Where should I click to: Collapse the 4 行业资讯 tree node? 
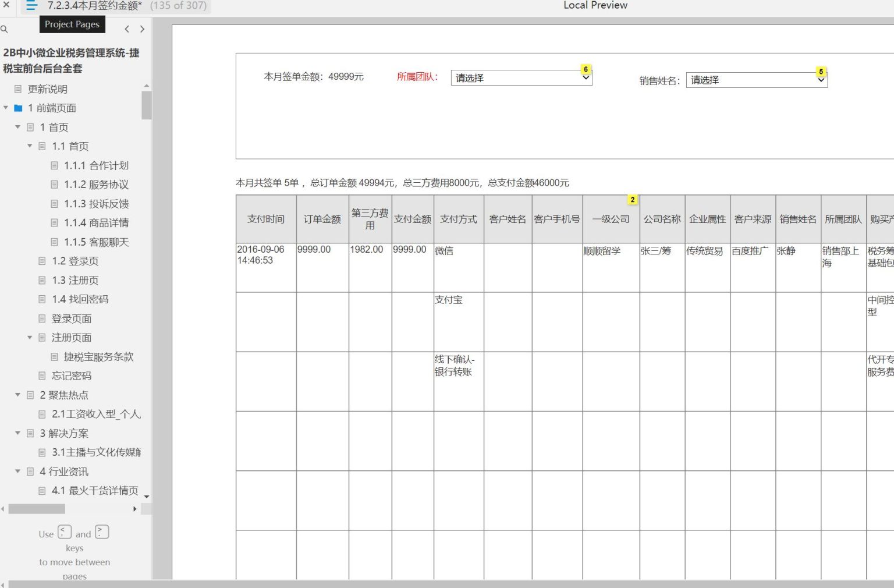point(17,472)
